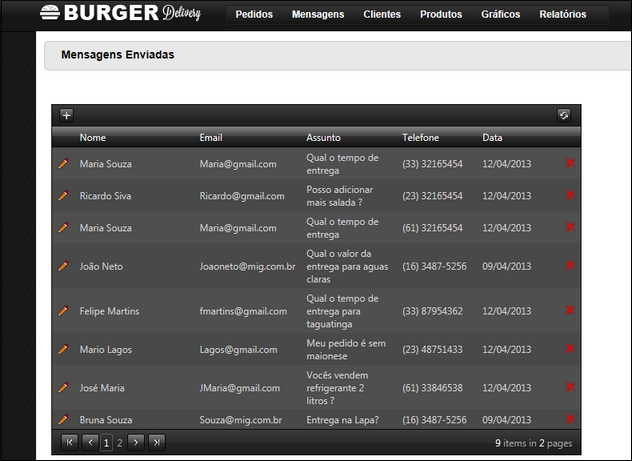Delete Bruna Souza row with red X

tap(570, 419)
